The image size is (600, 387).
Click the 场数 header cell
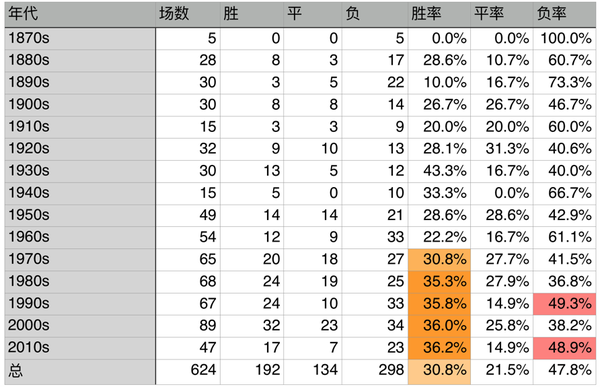point(188,14)
